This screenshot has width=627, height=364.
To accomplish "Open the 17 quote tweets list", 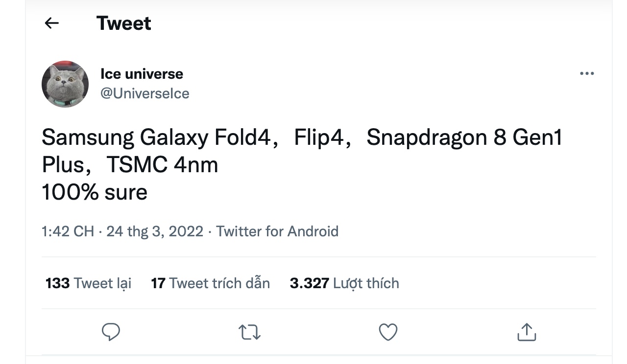I will (211, 283).
